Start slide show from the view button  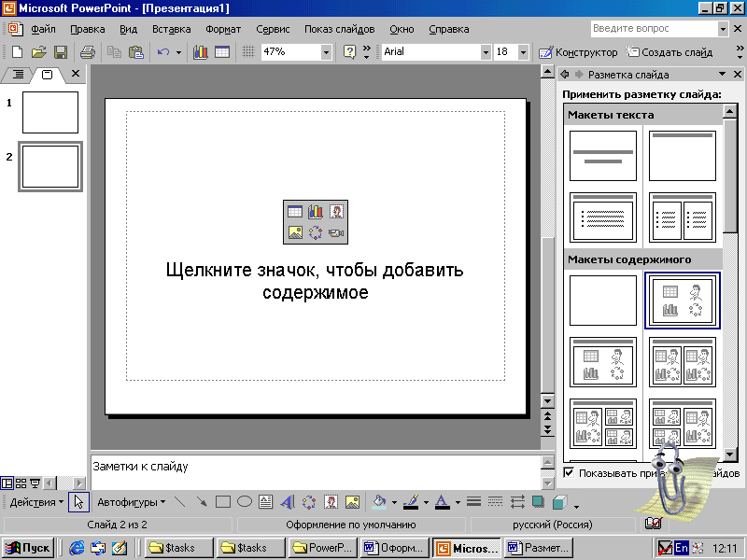pyautogui.click(x=35, y=483)
